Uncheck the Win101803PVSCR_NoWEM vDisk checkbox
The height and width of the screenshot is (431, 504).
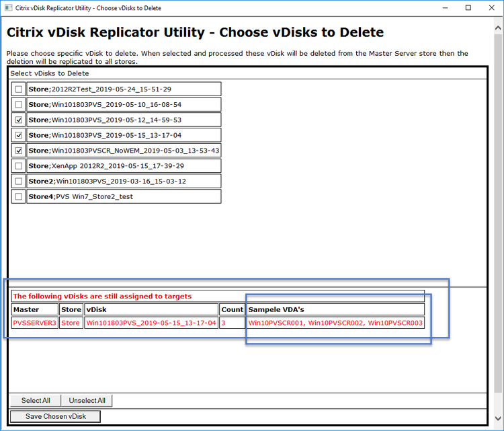pyautogui.click(x=19, y=151)
